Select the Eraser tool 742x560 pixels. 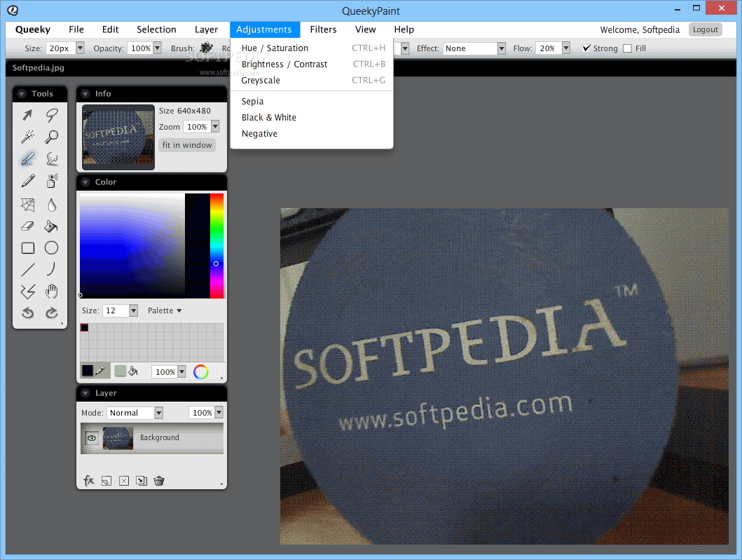point(28,226)
